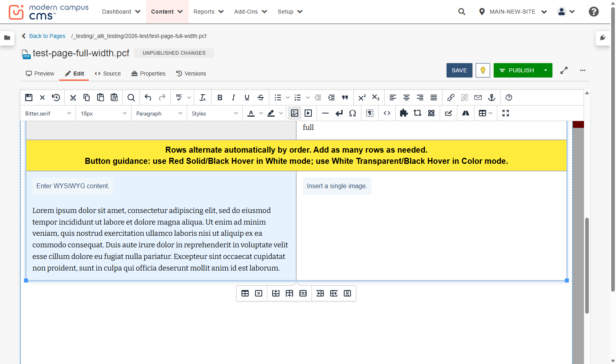The width and height of the screenshot is (616, 364).
Task: Toggle show blocks view
Action: [370, 113]
